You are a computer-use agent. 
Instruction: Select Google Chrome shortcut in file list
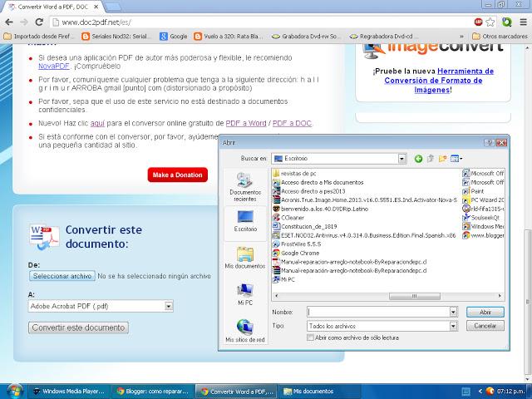(x=296, y=253)
